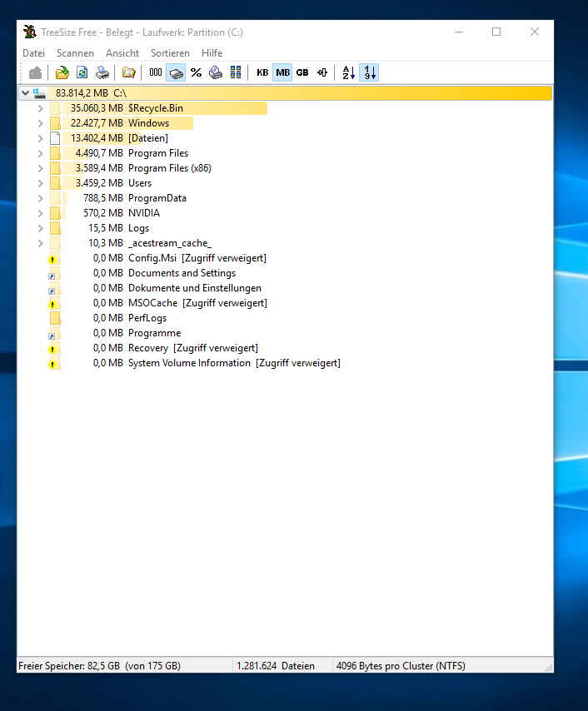The image size is (588, 711).
Task: Expand the $Recycle.Bin folder
Action: click(x=40, y=108)
